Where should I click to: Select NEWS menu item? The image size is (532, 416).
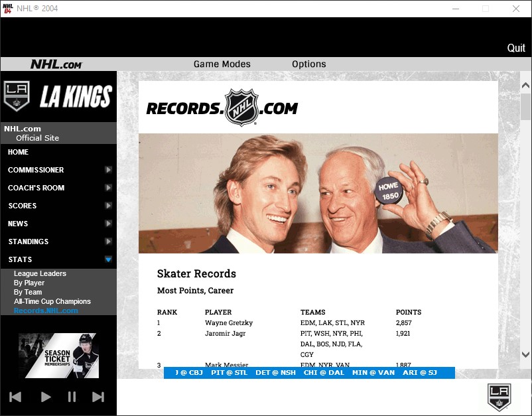[18, 224]
